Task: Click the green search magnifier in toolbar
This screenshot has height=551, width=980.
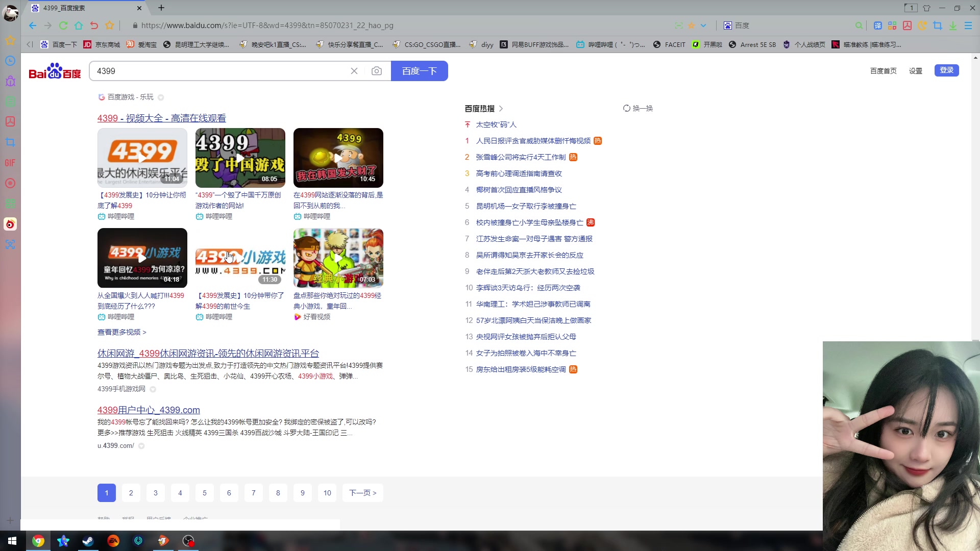Action: pos(859,26)
